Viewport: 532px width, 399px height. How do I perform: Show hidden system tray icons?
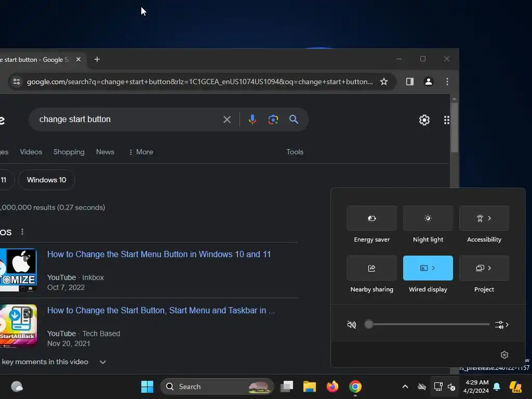tap(405, 387)
